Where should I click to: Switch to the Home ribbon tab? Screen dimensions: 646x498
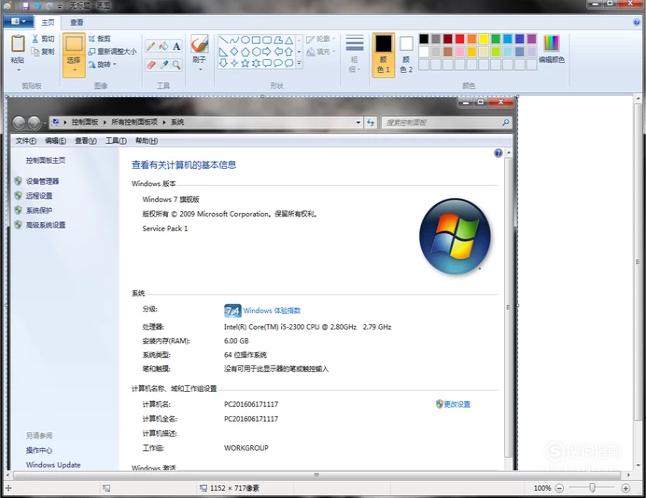tap(48, 22)
